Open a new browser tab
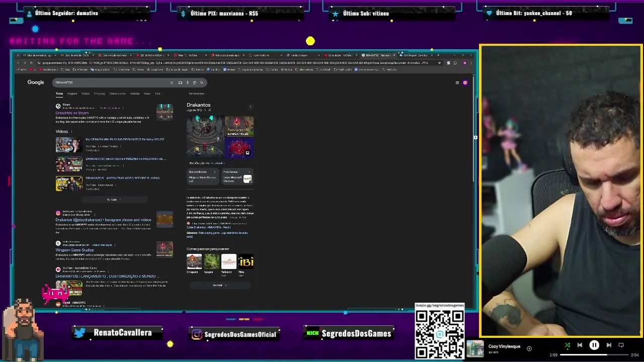The width and height of the screenshot is (644, 362). [438, 55]
